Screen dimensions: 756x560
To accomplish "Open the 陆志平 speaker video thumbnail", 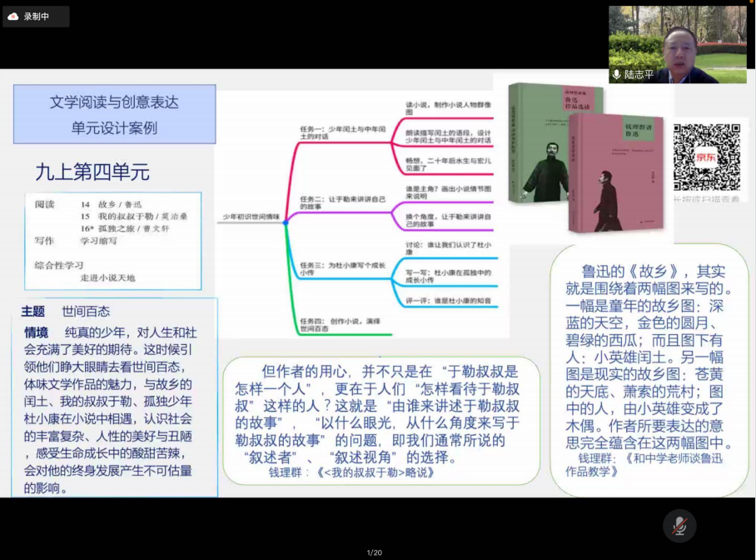I will [x=678, y=44].
